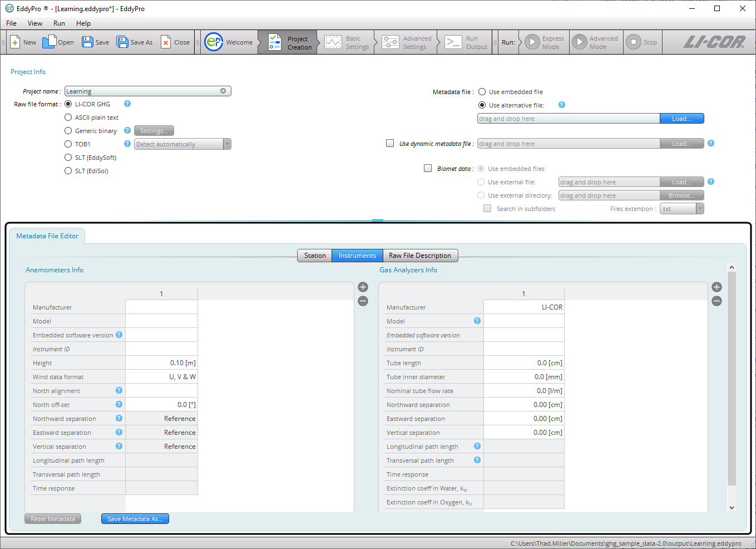Select SLT (EddySoft) format
The height and width of the screenshot is (549, 756).
[x=68, y=158]
